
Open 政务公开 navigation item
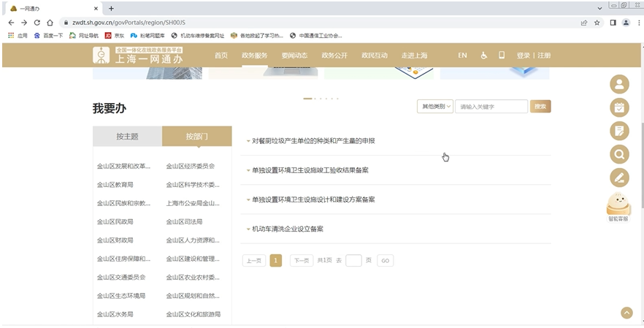tap(334, 55)
